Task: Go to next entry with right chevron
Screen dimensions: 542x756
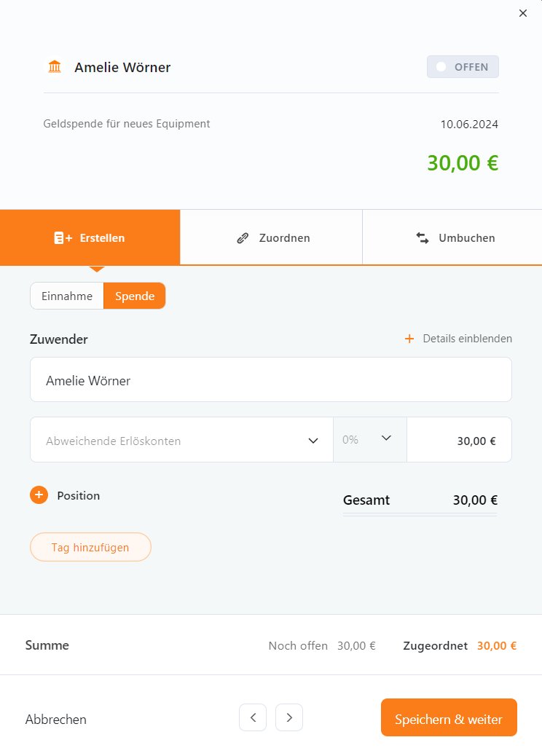Action: 289,717
